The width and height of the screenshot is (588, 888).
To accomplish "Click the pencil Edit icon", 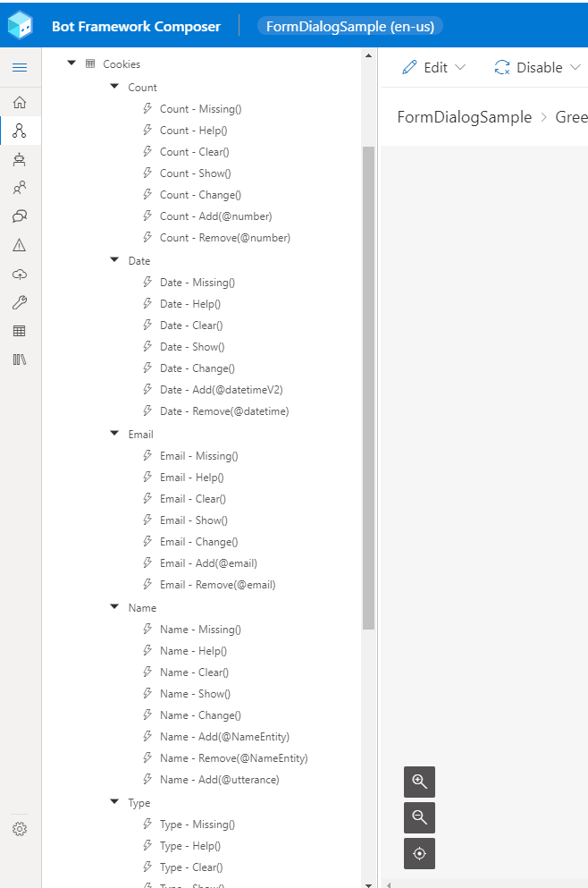I will click(x=409, y=67).
